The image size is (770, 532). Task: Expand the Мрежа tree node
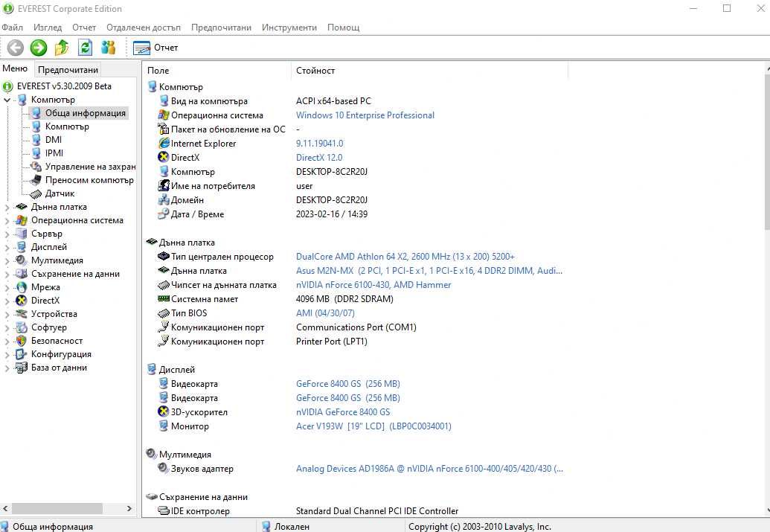click(x=7, y=287)
